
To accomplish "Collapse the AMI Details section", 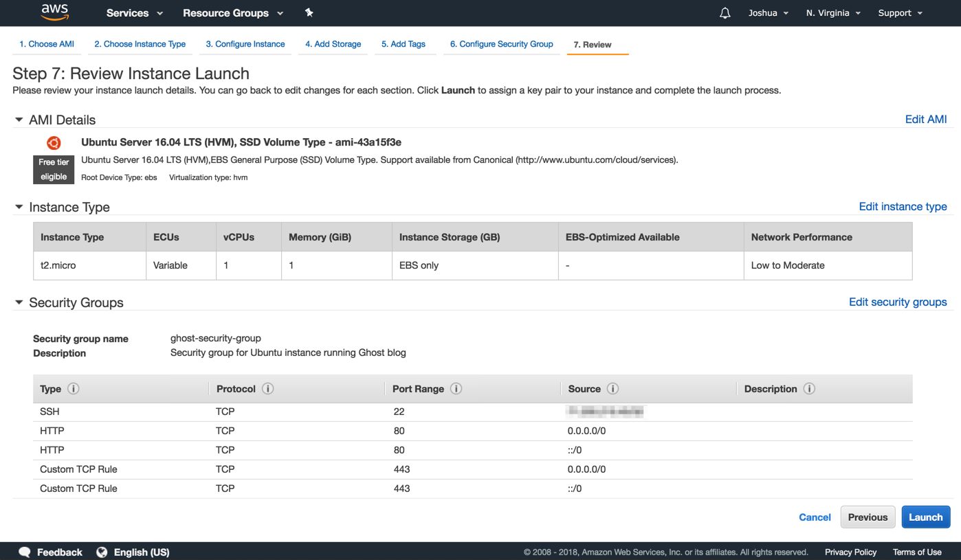I will [x=19, y=119].
